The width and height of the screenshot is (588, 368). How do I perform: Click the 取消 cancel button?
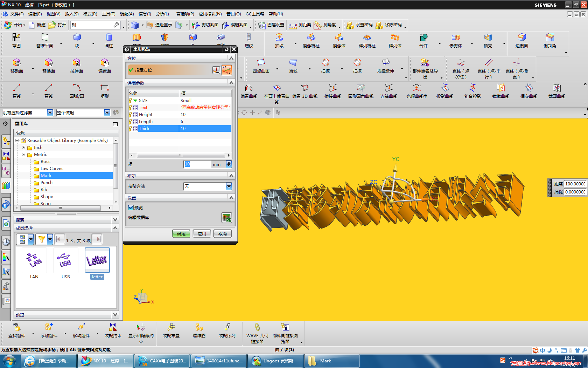[x=223, y=233]
